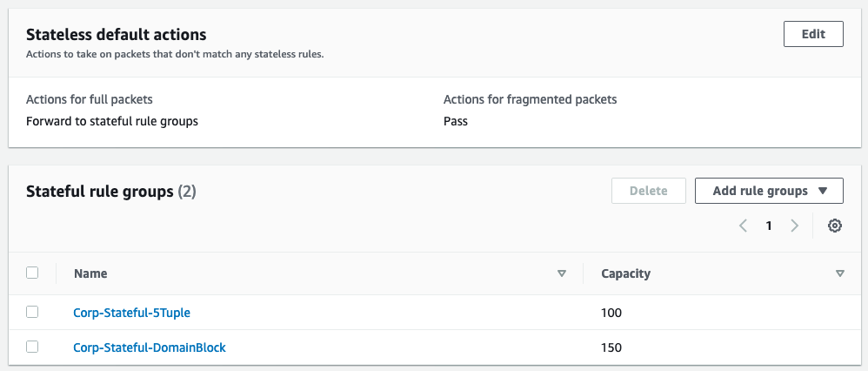Go to the next page chevron
The height and width of the screenshot is (371, 868).
point(794,226)
